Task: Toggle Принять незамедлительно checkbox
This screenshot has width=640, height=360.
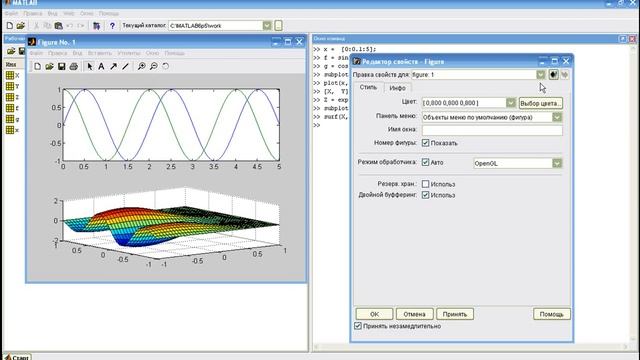Action: click(x=358, y=326)
